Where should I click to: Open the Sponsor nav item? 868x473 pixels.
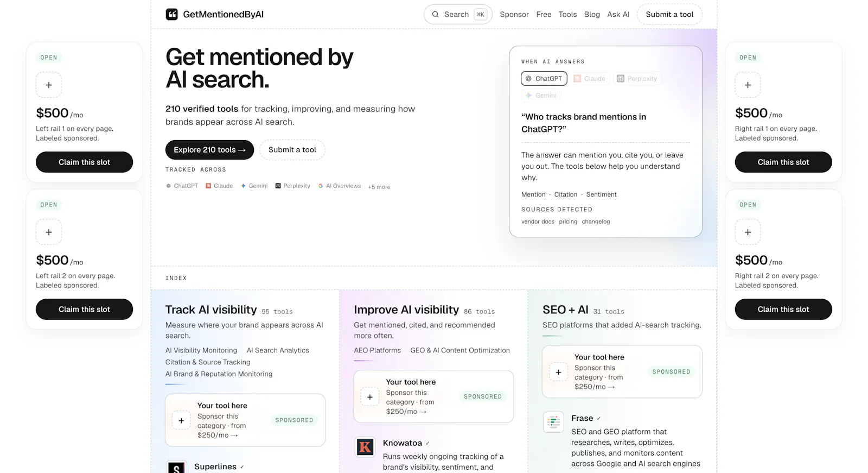[x=514, y=15]
